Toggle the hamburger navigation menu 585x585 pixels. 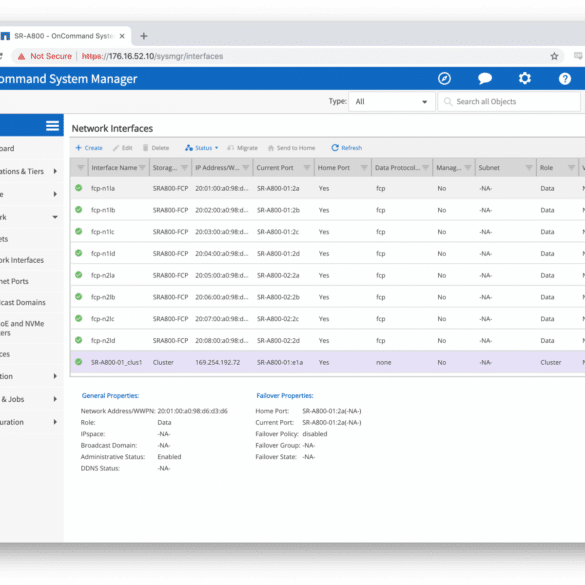pos(52,126)
